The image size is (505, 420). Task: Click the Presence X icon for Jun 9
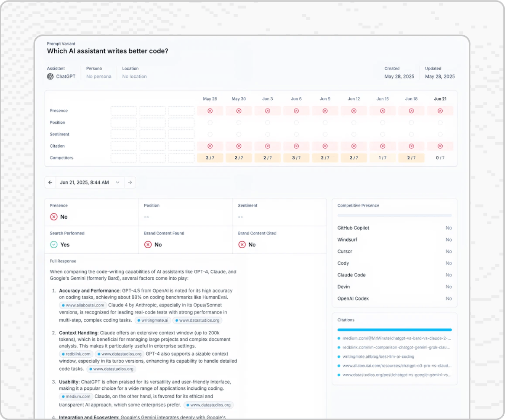click(x=325, y=111)
